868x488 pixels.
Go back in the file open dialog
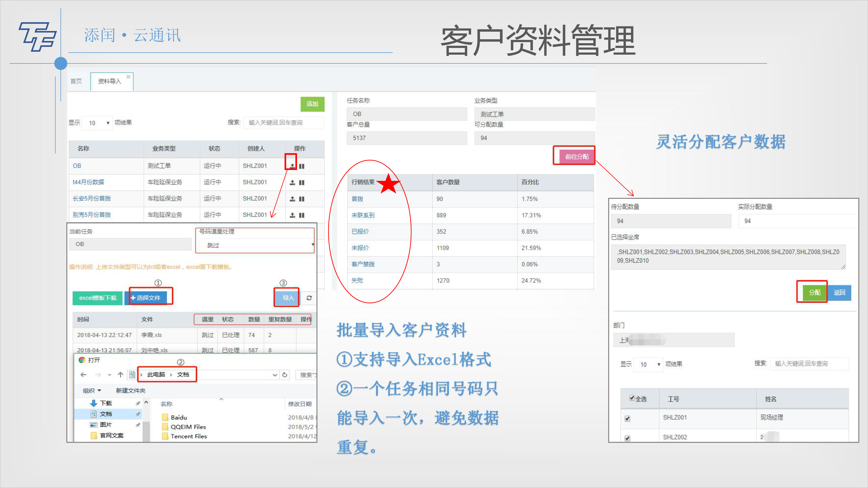pyautogui.click(x=84, y=375)
